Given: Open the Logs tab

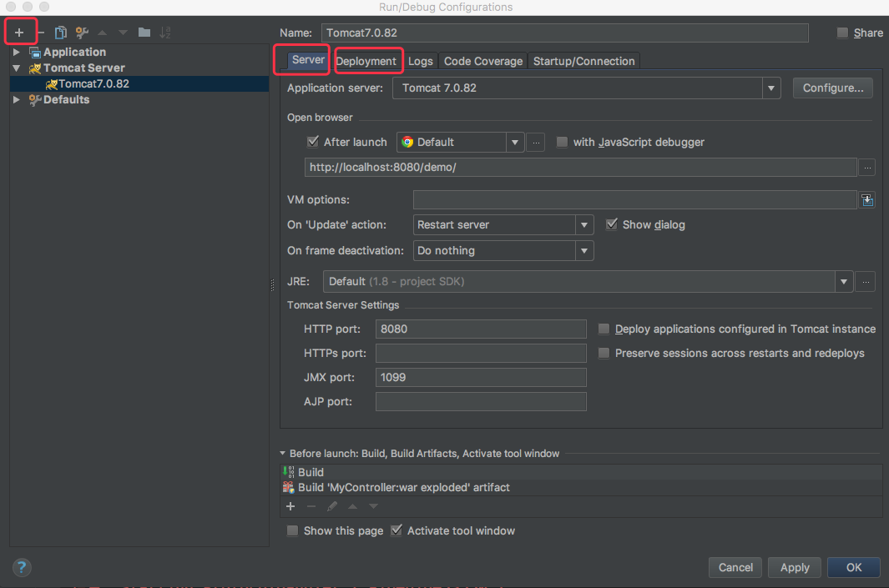Looking at the screenshot, I should (420, 61).
